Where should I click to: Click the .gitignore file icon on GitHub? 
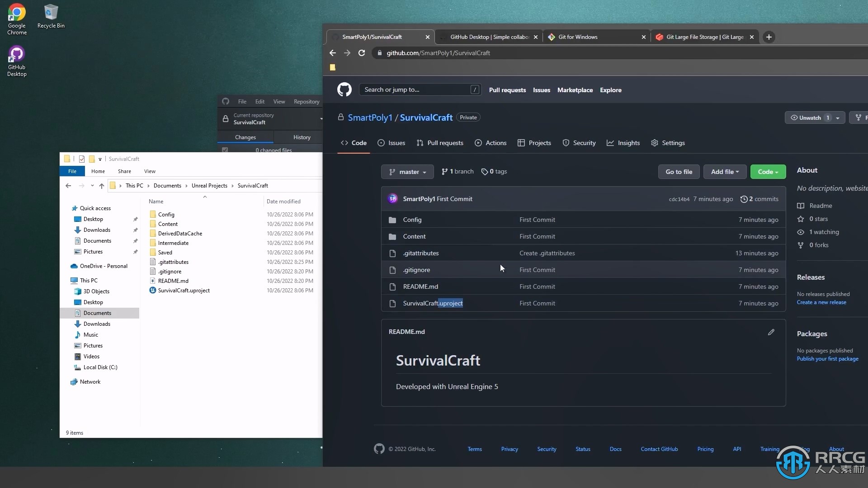[x=392, y=270]
